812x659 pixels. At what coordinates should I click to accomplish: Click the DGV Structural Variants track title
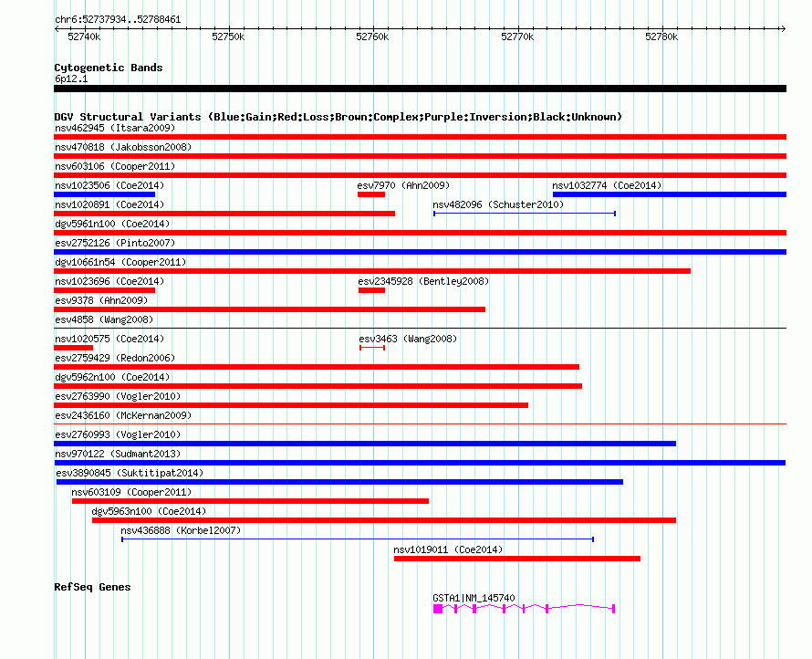coord(338,117)
